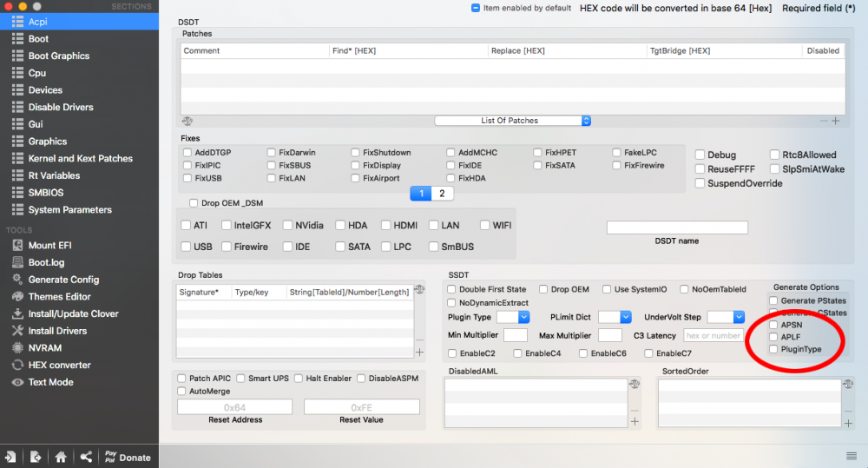Switch to Fixes page 1
868x468 pixels.
421,194
